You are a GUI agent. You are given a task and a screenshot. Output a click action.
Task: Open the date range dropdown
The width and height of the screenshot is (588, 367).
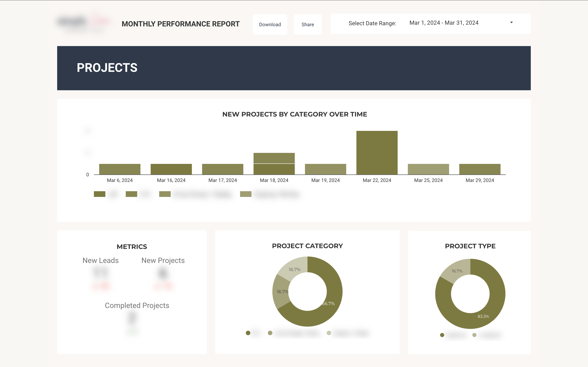pos(511,23)
